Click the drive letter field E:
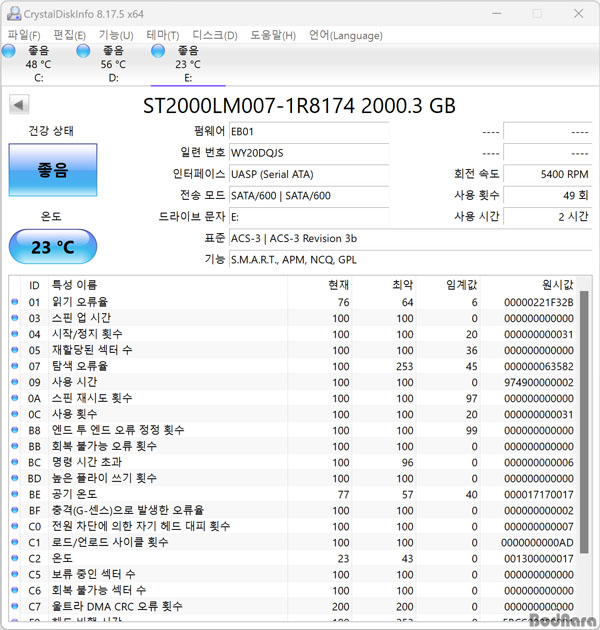This screenshot has width=600, height=630. (309, 217)
